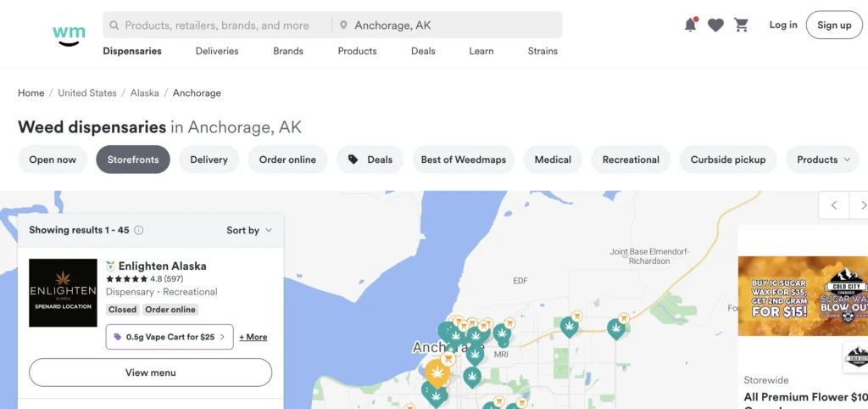This screenshot has height=409, width=868.
Task: Toggle Curbside pickup filter
Action: pyautogui.click(x=728, y=160)
